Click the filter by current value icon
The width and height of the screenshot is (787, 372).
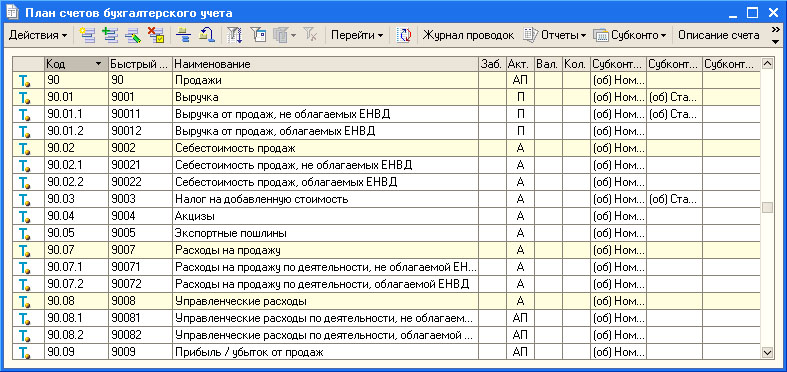258,35
